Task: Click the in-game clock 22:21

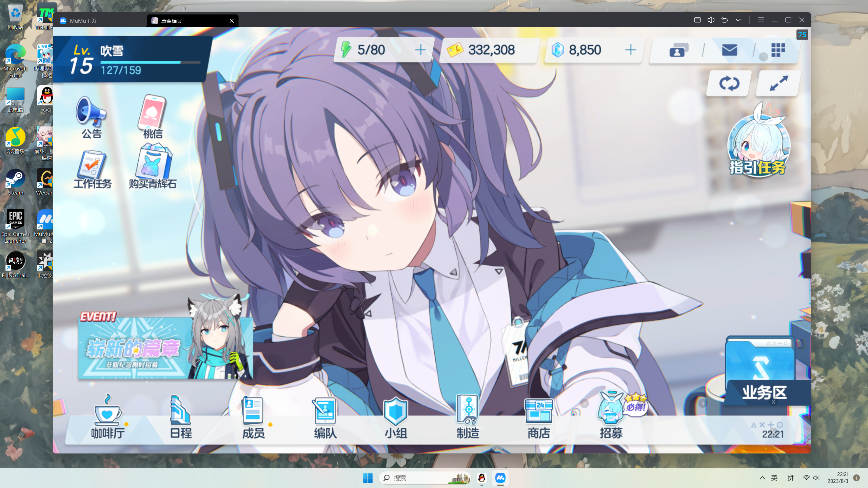Action: [773, 434]
